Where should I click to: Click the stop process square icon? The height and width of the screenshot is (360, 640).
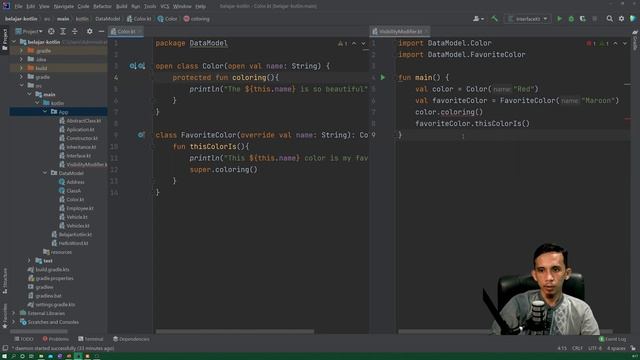point(595,19)
